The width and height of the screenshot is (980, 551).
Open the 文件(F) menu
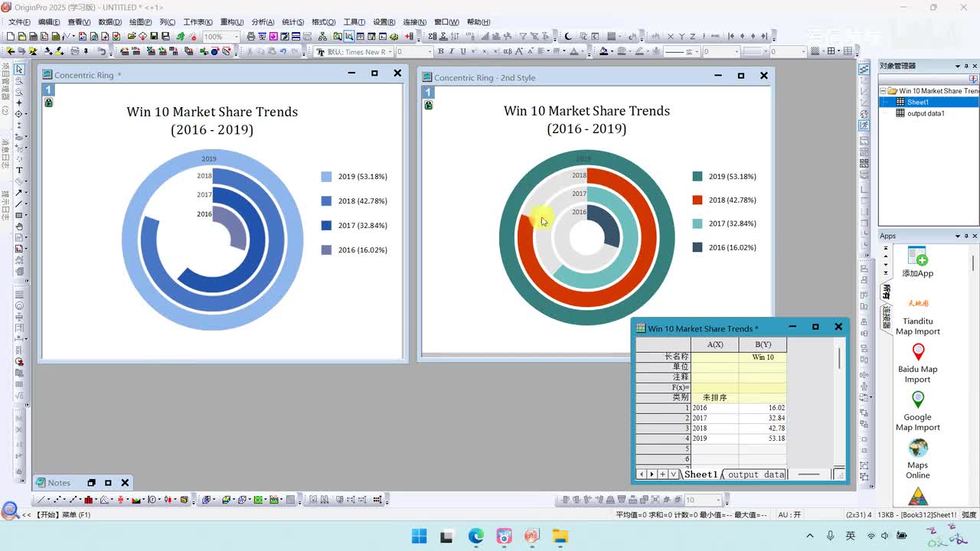tap(19, 22)
